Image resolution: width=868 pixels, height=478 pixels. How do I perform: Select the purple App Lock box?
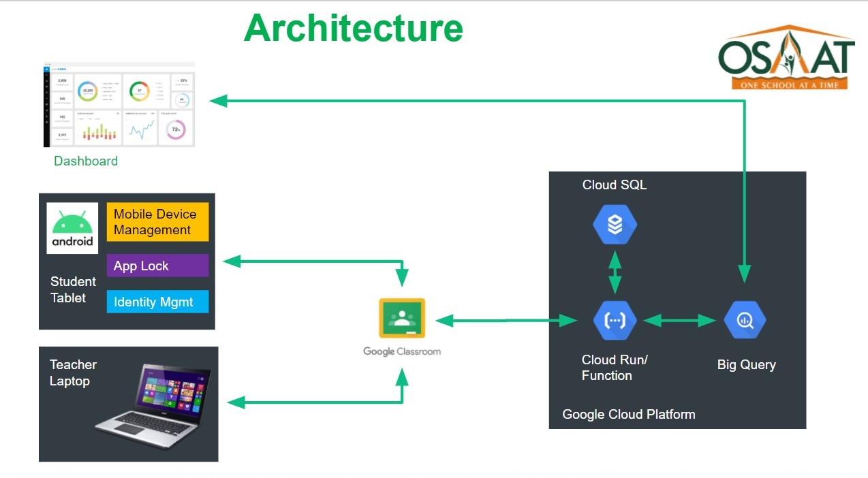coord(157,266)
